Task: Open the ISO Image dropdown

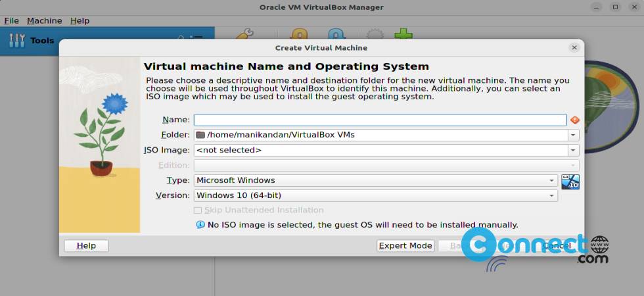Action: [573, 150]
